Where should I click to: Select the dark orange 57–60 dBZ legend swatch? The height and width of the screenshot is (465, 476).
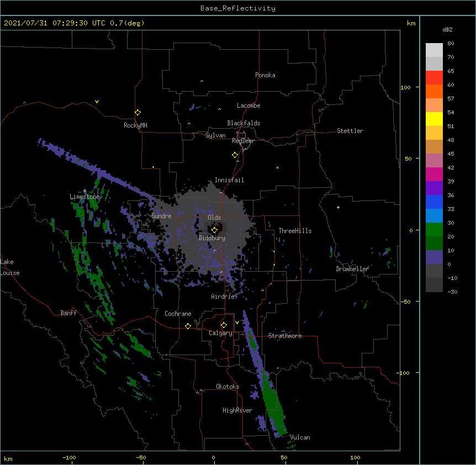point(434,91)
